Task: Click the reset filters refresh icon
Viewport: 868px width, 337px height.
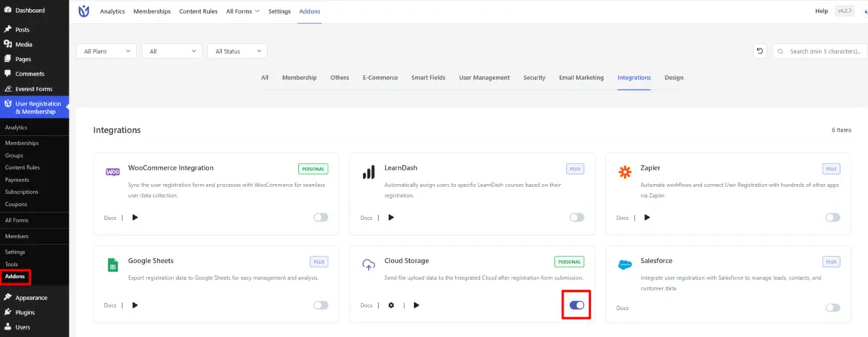Action: pos(760,51)
